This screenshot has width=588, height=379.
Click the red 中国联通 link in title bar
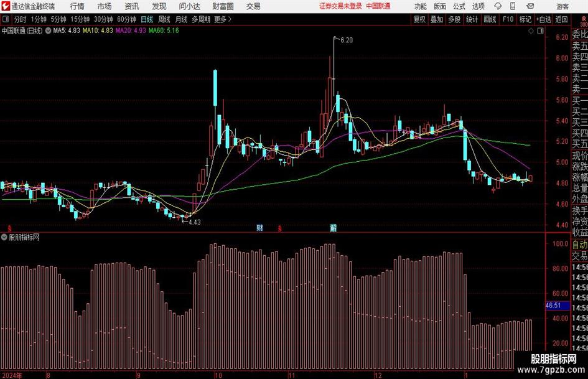point(378,6)
